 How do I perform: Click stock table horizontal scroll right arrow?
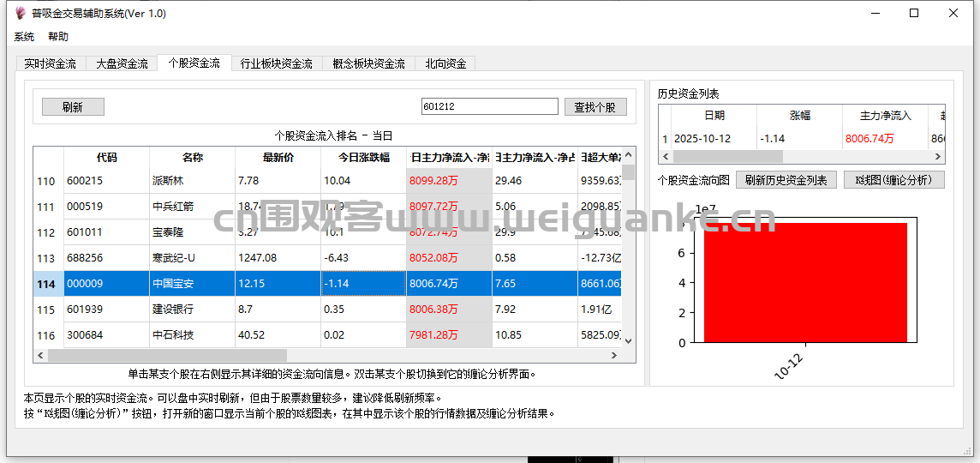614,355
